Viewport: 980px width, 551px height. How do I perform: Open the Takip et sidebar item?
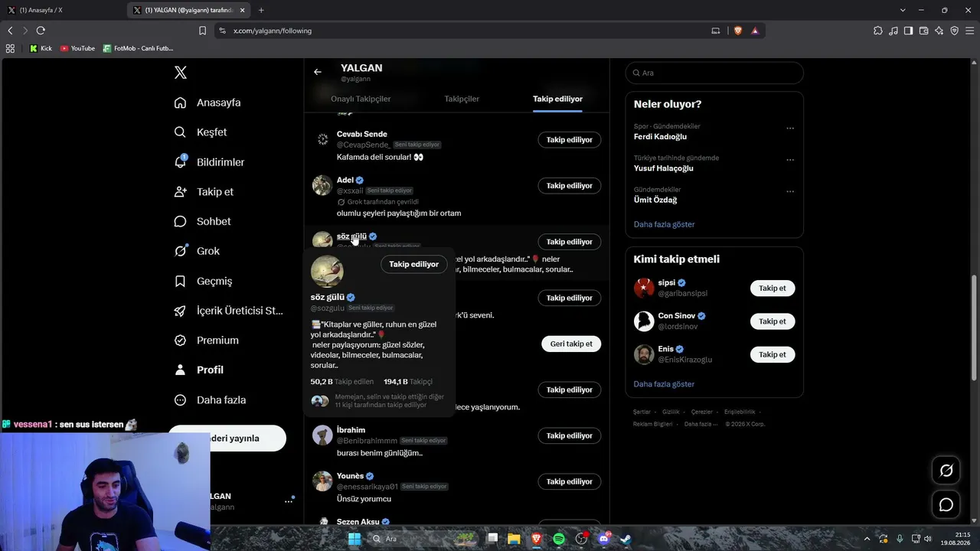coord(204,192)
